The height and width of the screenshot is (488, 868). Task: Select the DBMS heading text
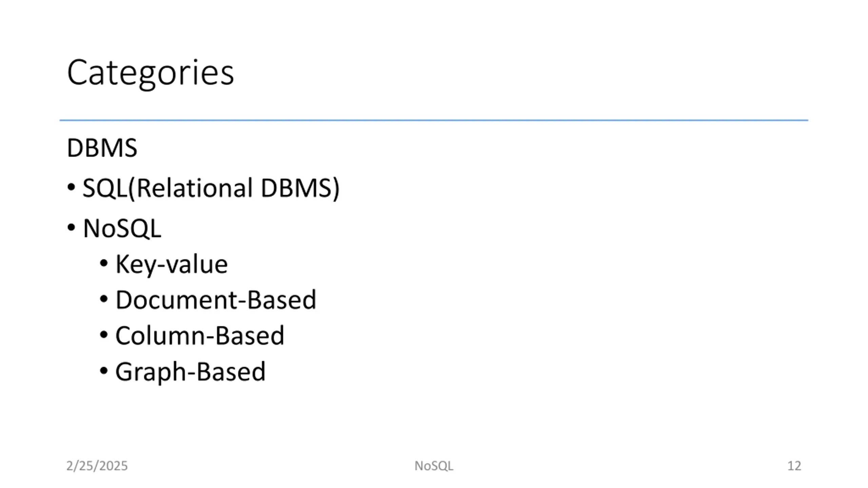(102, 148)
